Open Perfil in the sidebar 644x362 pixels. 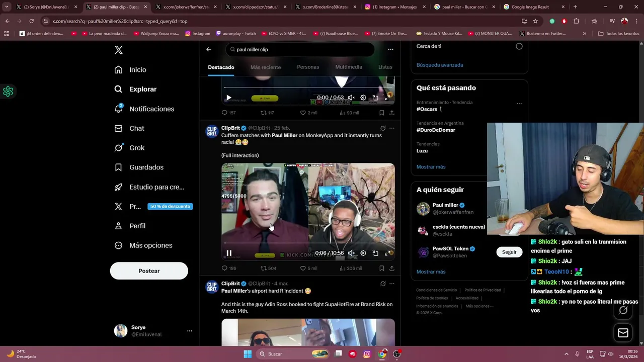click(129, 226)
